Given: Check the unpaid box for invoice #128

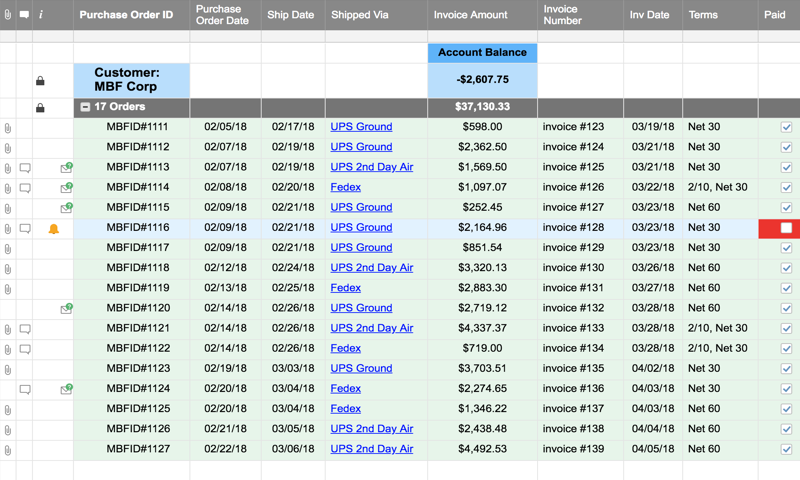Looking at the screenshot, I should click(786, 228).
